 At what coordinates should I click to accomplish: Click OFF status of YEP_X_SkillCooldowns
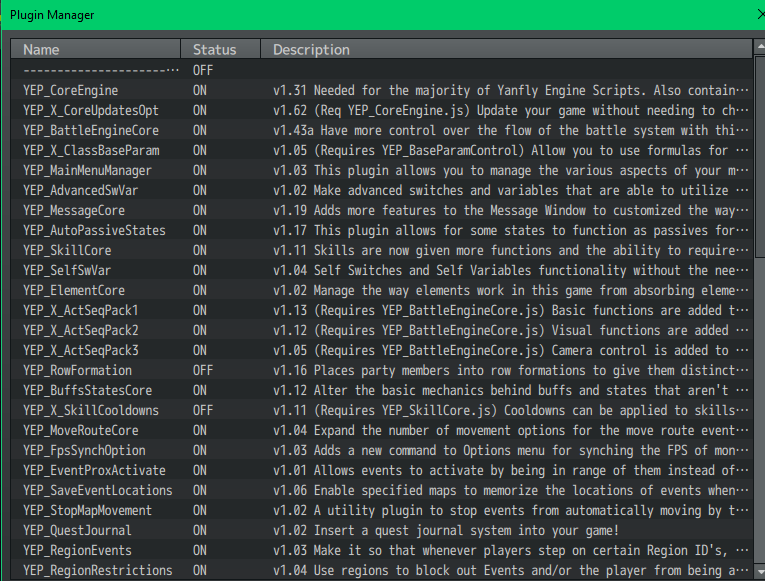tap(202, 410)
